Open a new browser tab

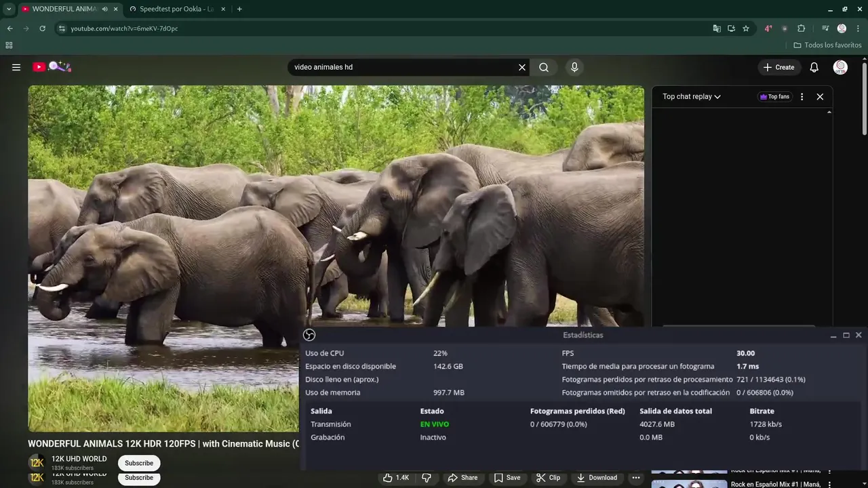point(239,9)
